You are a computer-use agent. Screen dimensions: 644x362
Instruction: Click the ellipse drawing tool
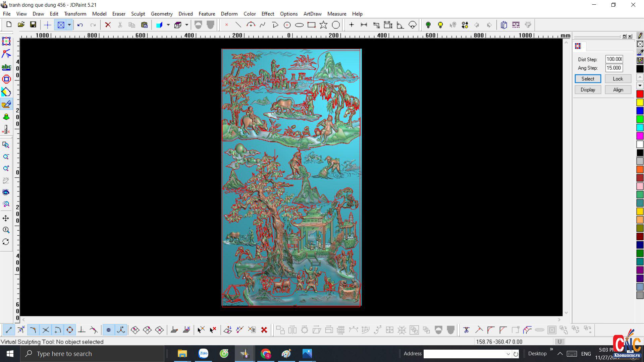[x=299, y=25]
